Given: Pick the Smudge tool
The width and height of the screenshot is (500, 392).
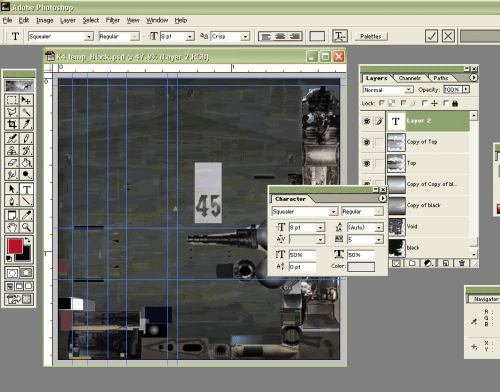Looking at the screenshot, I should coord(12,174).
